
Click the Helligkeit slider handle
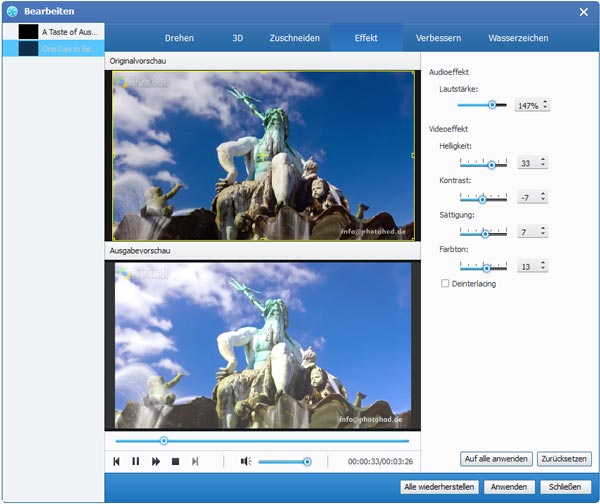click(492, 165)
